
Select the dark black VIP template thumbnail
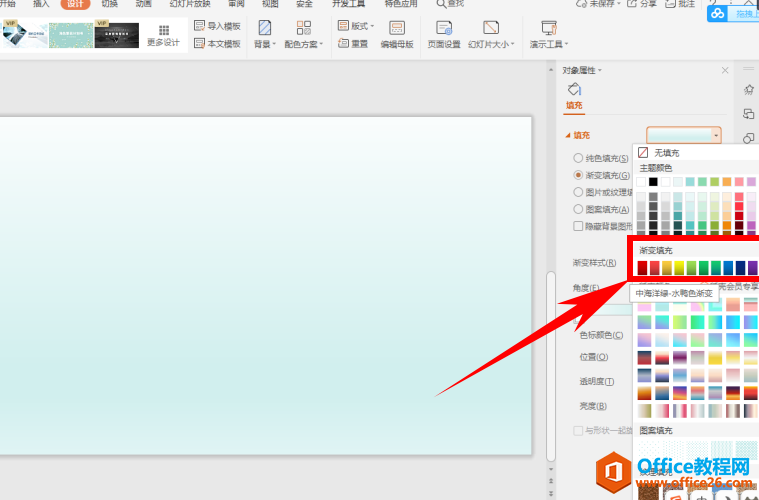pos(117,34)
